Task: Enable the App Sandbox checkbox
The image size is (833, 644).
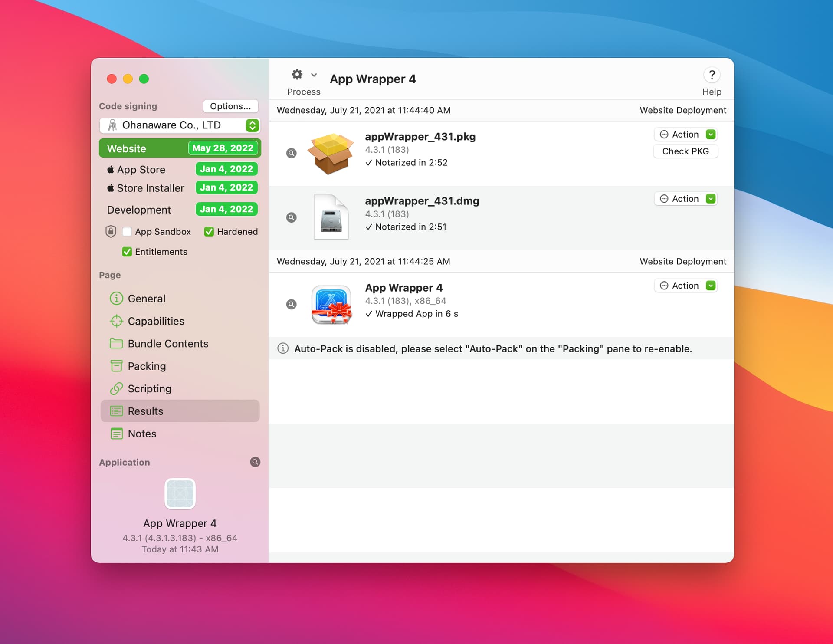Action: (x=127, y=232)
